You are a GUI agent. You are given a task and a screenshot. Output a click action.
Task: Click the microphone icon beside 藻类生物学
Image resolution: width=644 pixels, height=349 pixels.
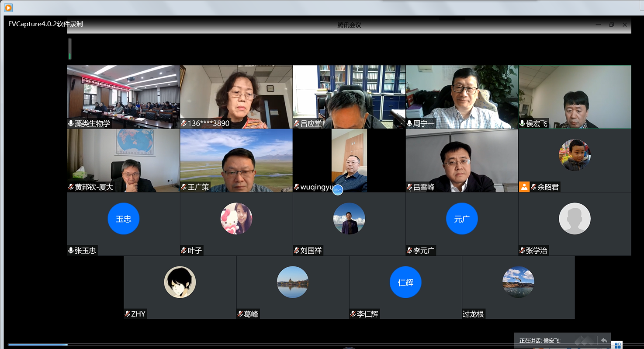coord(71,124)
